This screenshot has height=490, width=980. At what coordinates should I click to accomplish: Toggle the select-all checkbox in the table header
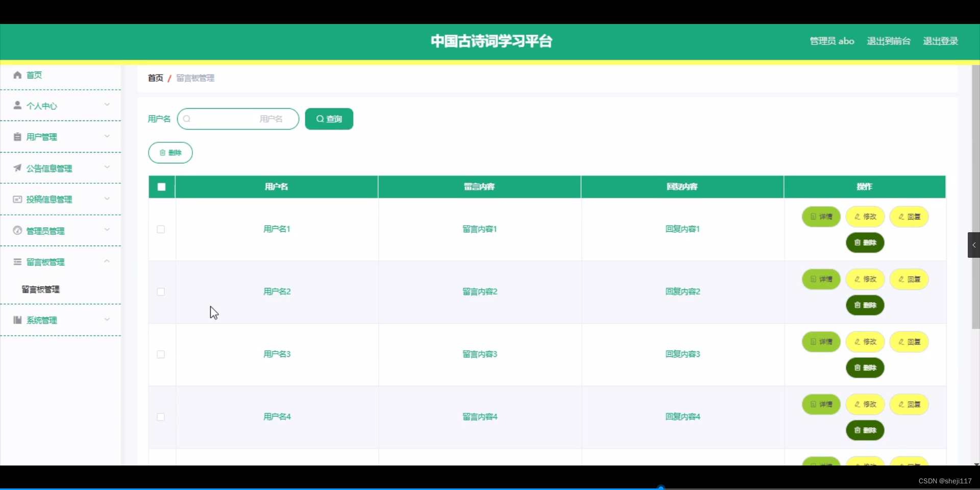(161, 187)
